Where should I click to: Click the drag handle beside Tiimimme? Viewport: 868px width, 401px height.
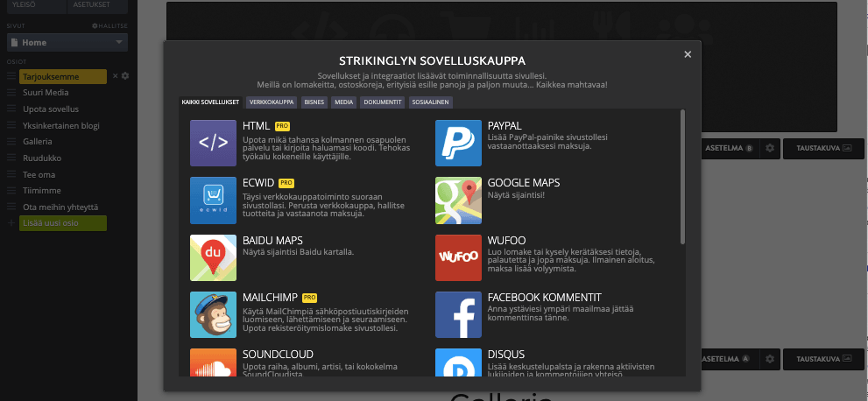(11, 190)
